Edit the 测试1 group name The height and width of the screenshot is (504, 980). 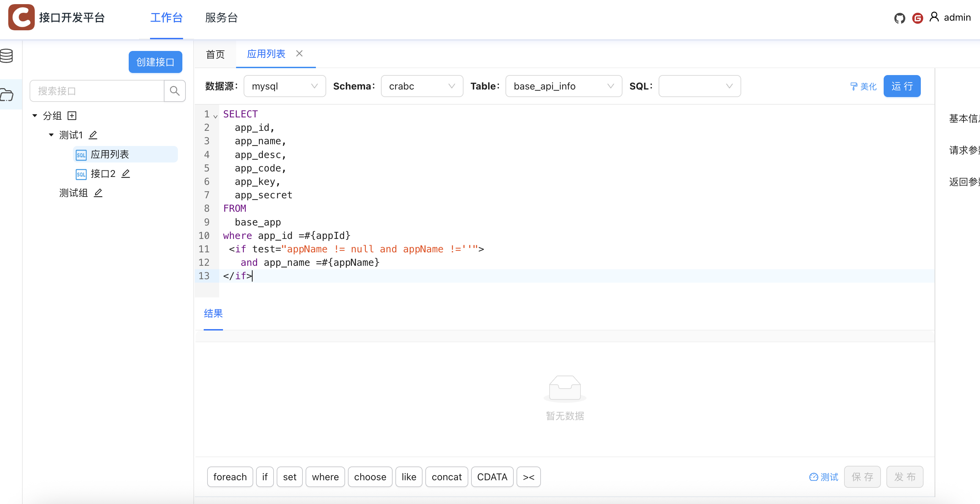point(93,135)
